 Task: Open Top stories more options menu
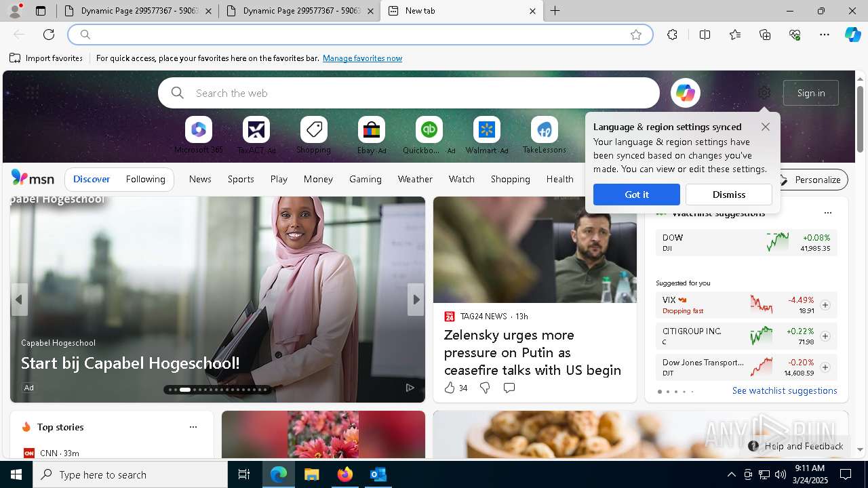pos(193,427)
